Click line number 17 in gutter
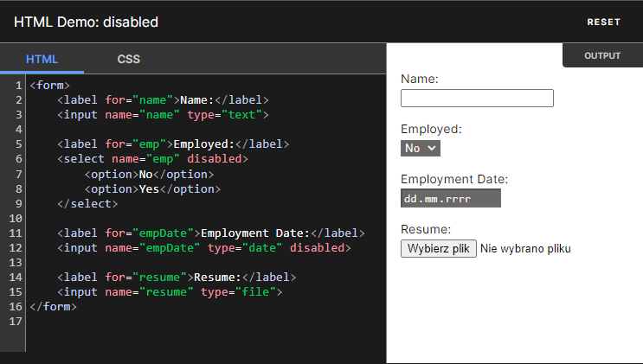 pos(16,322)
